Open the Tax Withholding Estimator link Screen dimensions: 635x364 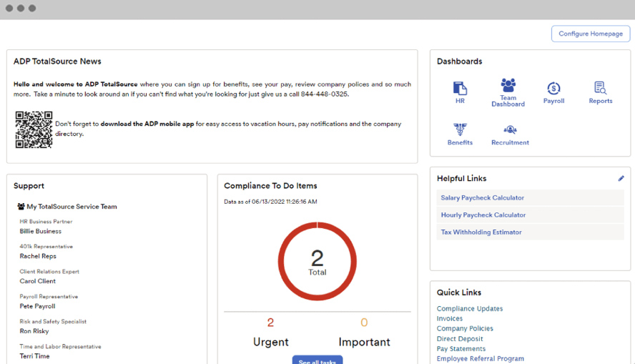481,232
